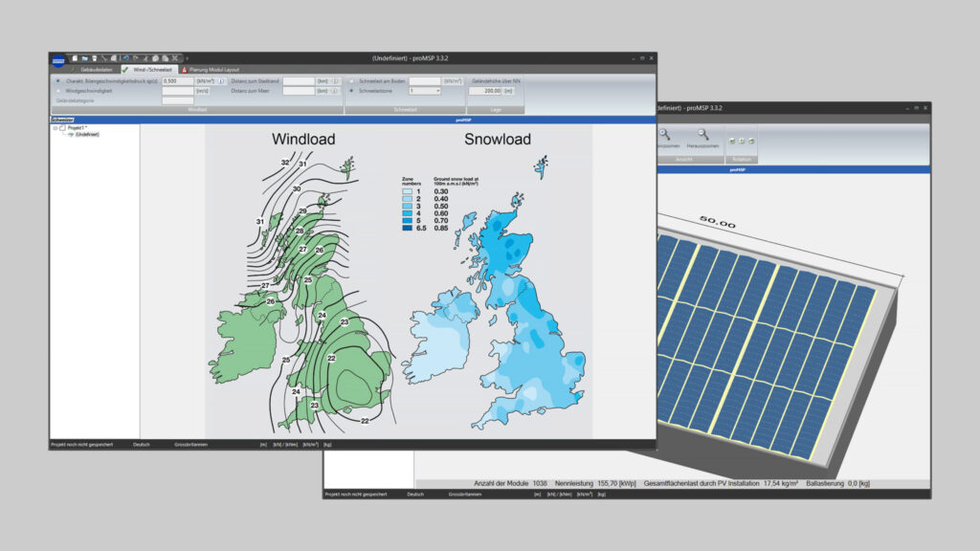
Task: Open the quick access toolbar customize arrow
Action: [187, 58]
